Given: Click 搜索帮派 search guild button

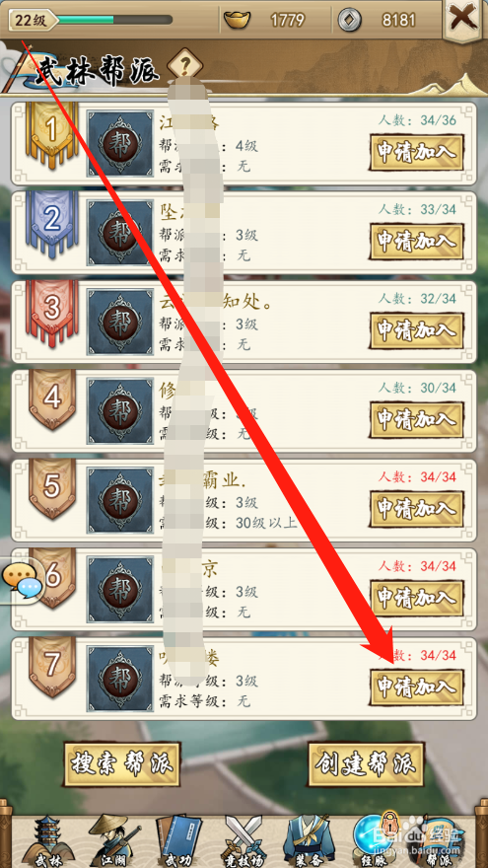Looking at the screenshot, I should (122, 763).
